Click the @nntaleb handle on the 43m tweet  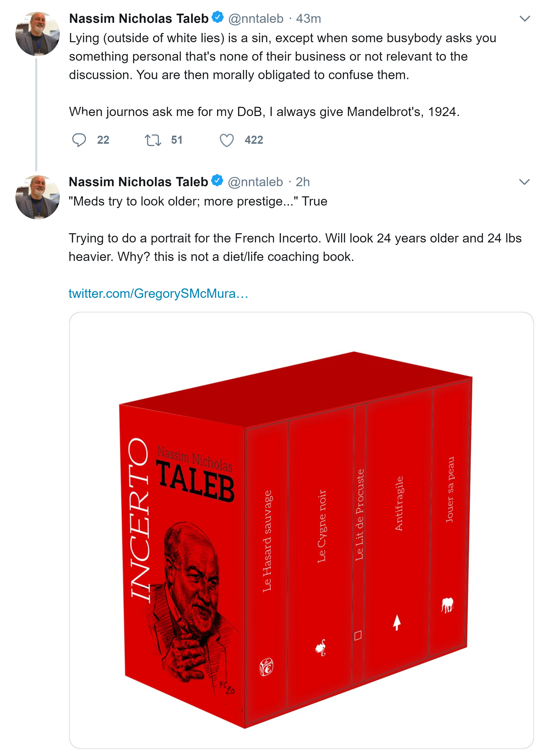tap(256, 18)
